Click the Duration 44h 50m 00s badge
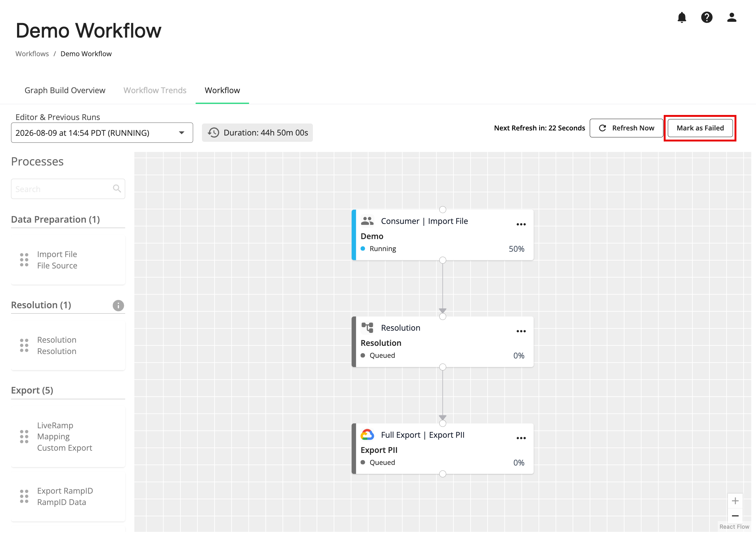The width and height of the screenshot is (756, 535). (x=257, y=133)
